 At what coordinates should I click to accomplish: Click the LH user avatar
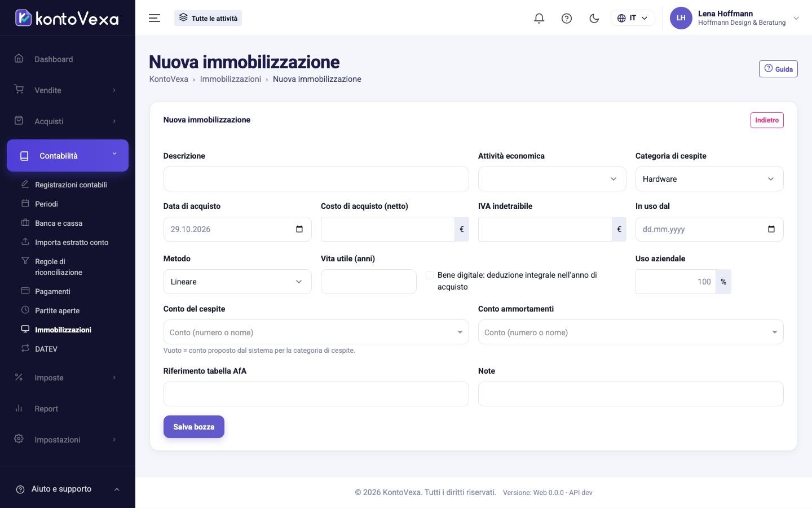681,18
